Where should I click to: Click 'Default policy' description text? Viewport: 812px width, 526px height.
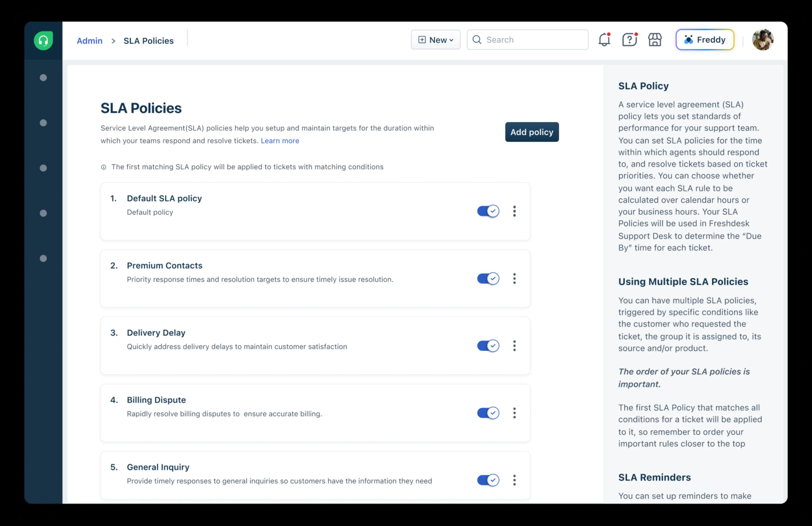point(150,212)
